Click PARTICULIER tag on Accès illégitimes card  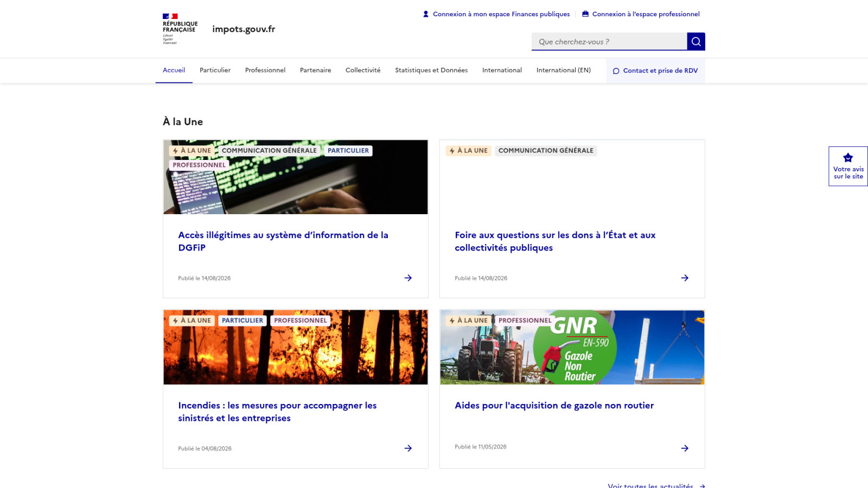tap(348, 151)
